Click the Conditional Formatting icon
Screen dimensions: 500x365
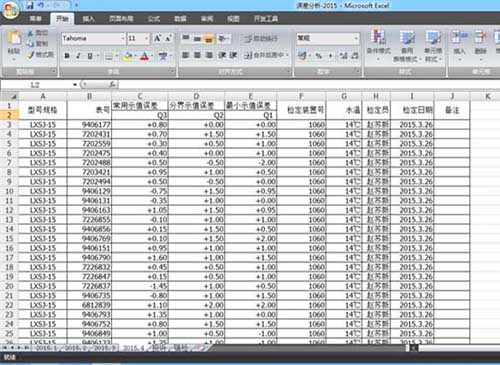(378, 38)
